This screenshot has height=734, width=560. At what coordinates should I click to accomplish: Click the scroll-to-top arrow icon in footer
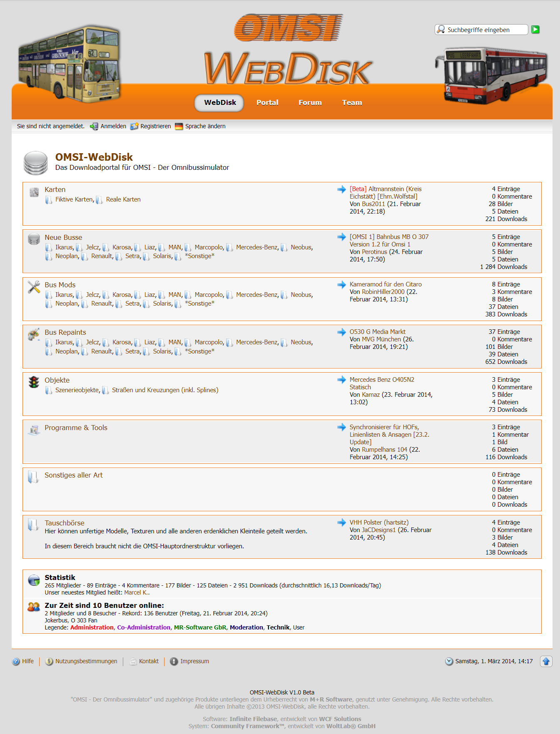(546, 661)
